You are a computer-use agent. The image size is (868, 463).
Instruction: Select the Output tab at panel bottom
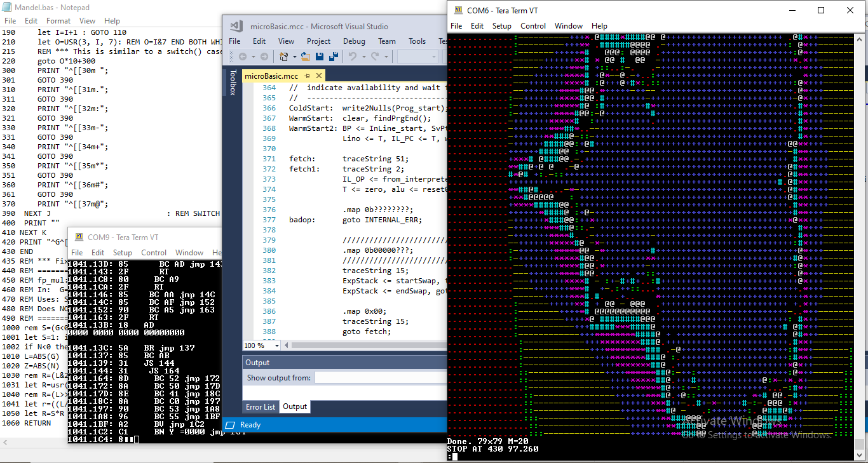pyautogui.click(x=295, y=407)
